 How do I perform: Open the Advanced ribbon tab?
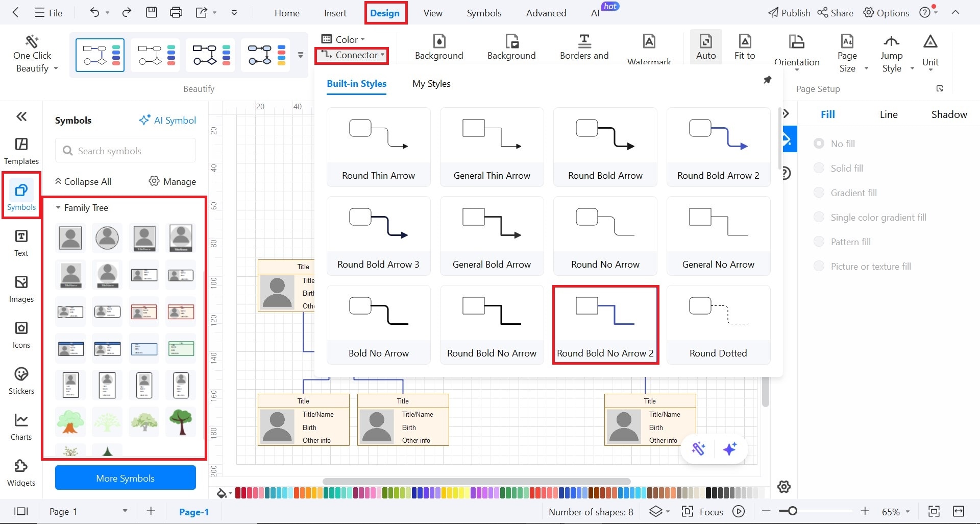[546, 13]
